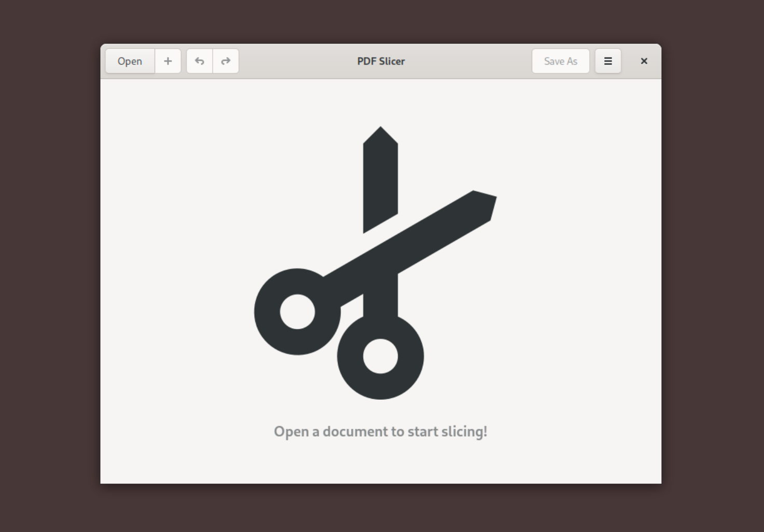Undo the last action
The image size is (764, 532).
click(x=200, y=61)
